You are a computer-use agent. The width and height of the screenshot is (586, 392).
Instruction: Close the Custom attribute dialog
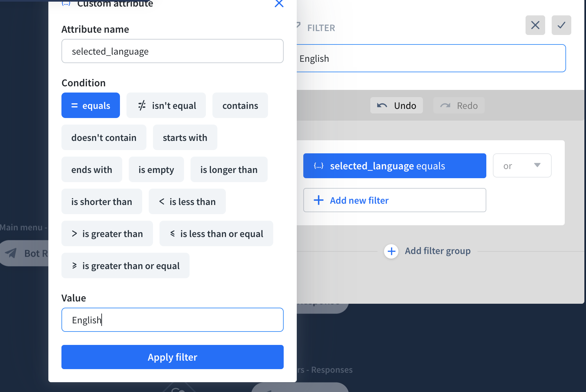(279, 4)
